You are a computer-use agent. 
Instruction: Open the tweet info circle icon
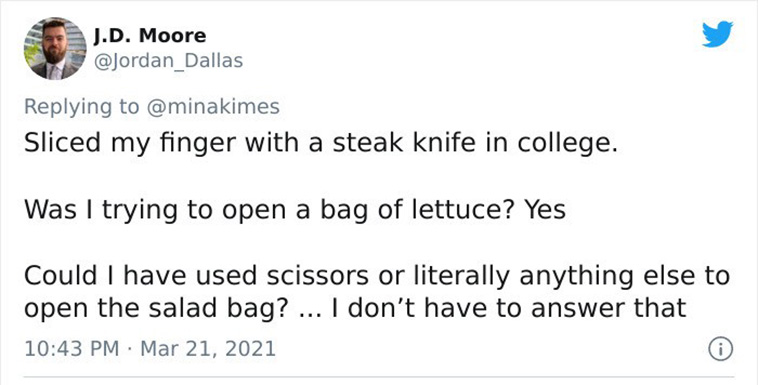pyautogui.click(x=720, y=349)
